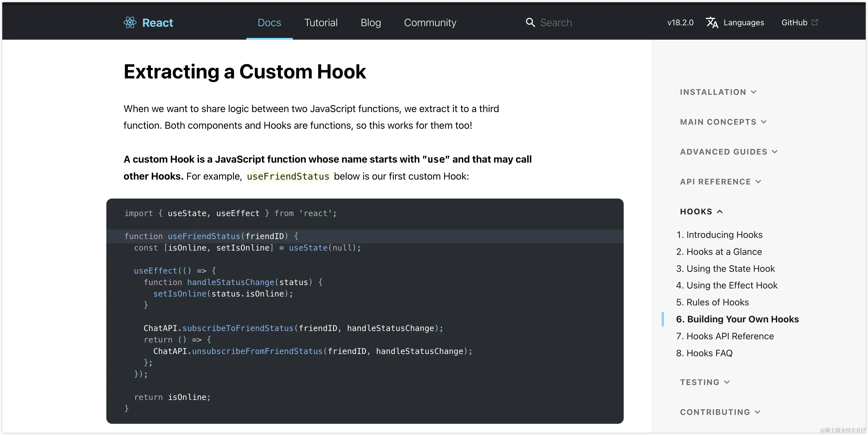The image size is (868, 435).
Task: Open 5. Rules of Hooks
Action: [x=712, y=303]
